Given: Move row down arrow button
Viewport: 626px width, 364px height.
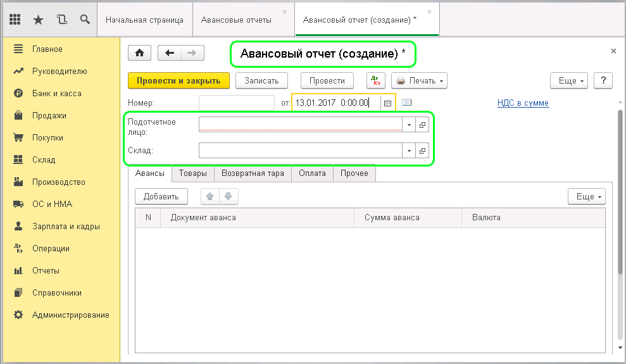Looking at the screenshot, I should pos(228,196).
